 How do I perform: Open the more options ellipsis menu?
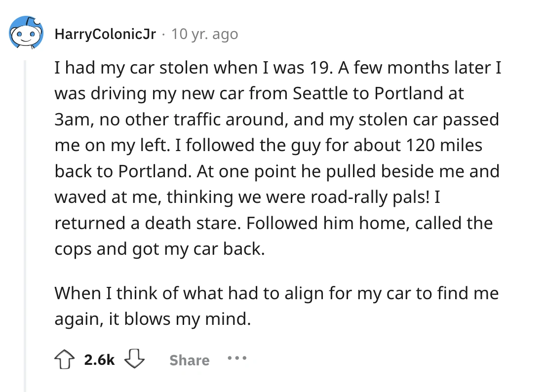click(x=236, y=359)
